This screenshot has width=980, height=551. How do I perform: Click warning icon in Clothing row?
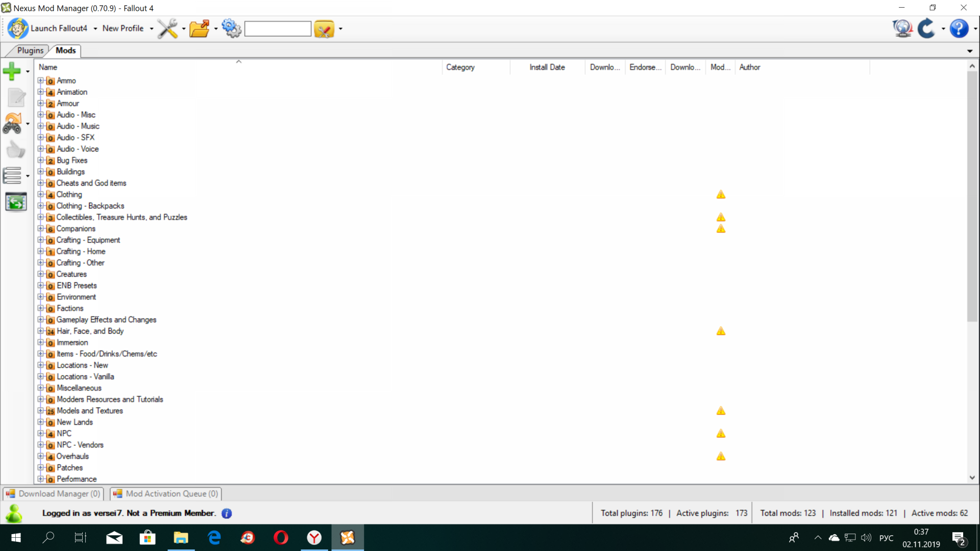[x=721, y=194]
